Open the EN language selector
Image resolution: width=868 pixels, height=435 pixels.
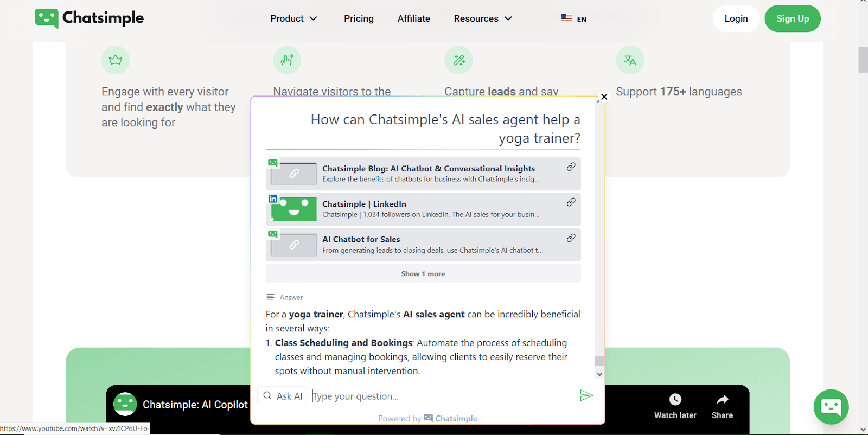tap(574, 18)
